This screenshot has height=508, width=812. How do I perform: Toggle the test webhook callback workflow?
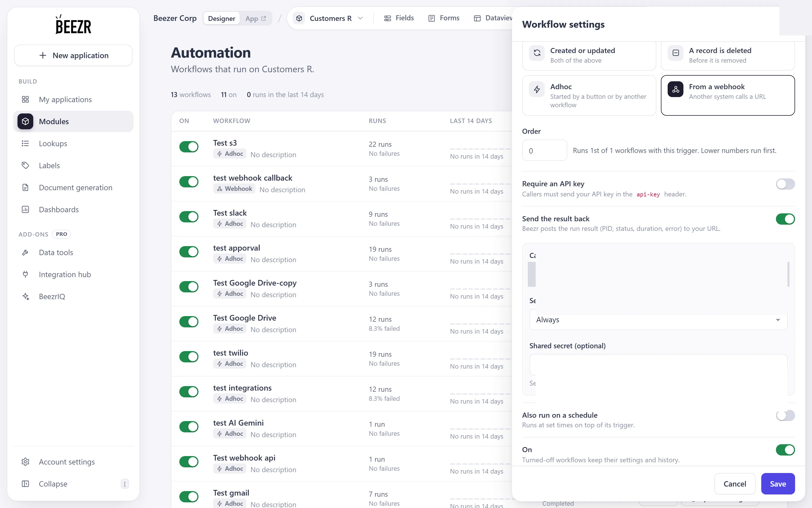tap(189, 182)
